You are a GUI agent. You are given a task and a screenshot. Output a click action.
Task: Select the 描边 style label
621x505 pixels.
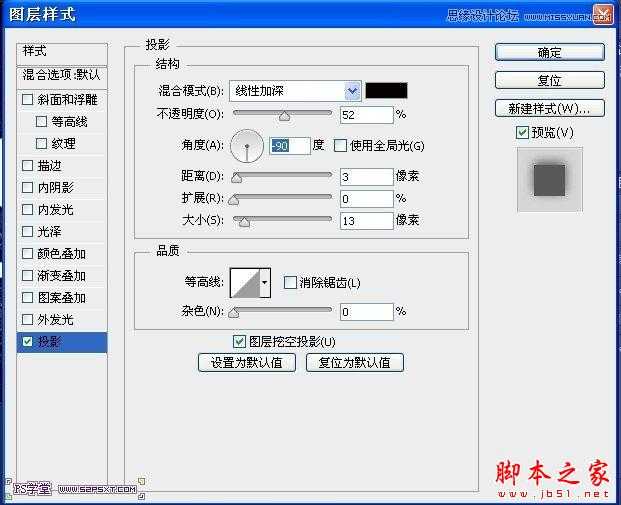[49, 166]
